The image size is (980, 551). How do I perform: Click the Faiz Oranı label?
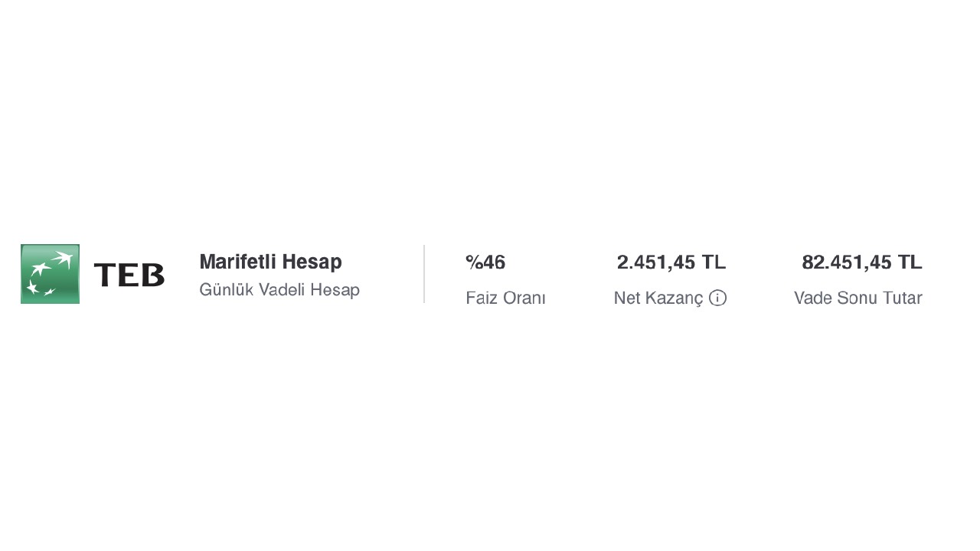pos(505,298)
